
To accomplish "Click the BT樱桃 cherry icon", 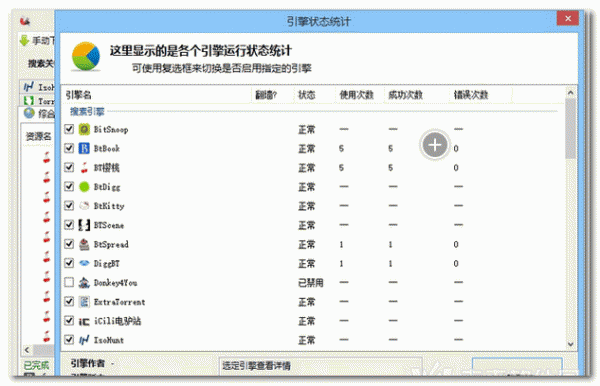I will 84,168.
